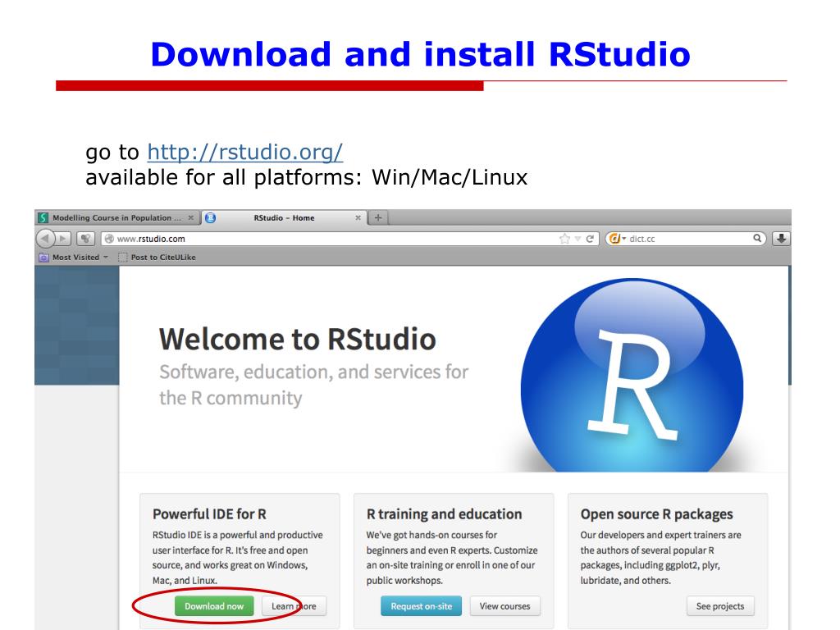This screenshot has width=840, height=630.
Task: Click the magnifier search icon
Action: [x=757, y=239]
